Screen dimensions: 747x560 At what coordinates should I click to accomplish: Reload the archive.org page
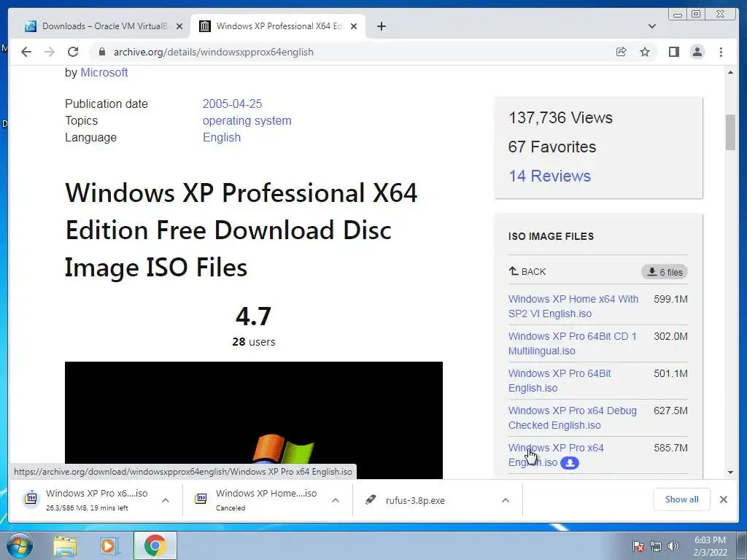click(73, 52)
